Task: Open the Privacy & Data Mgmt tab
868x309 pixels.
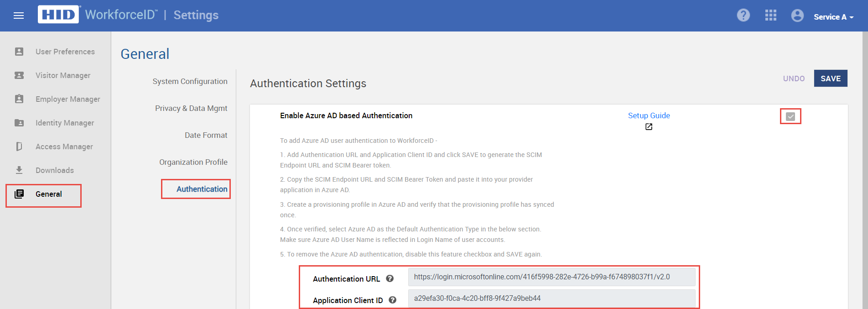Action: (191, 108)
